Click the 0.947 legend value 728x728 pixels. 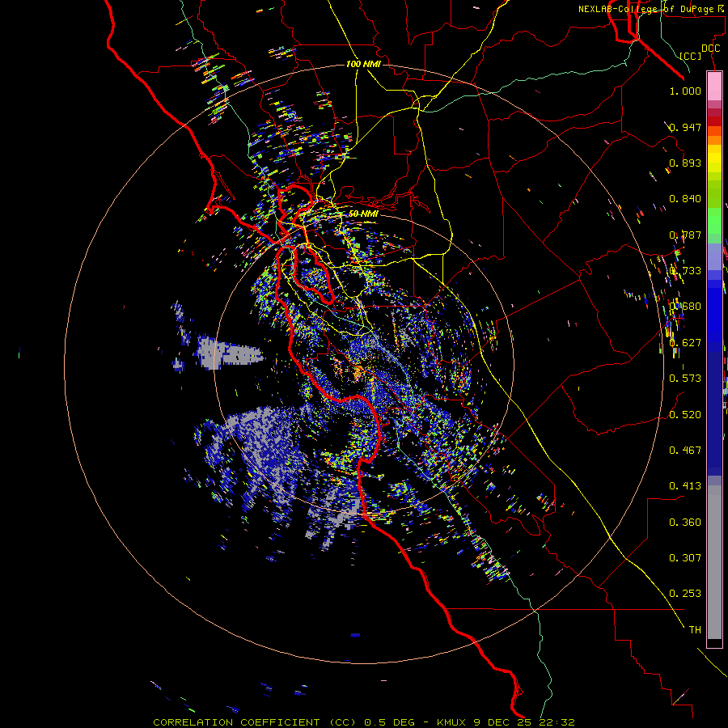685,127
